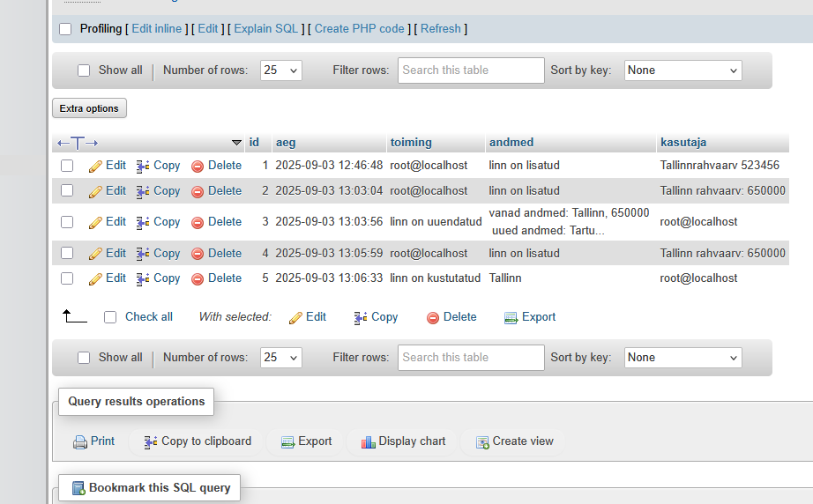Click the Display chart icon
813x504 pixels.
point(369,442)
